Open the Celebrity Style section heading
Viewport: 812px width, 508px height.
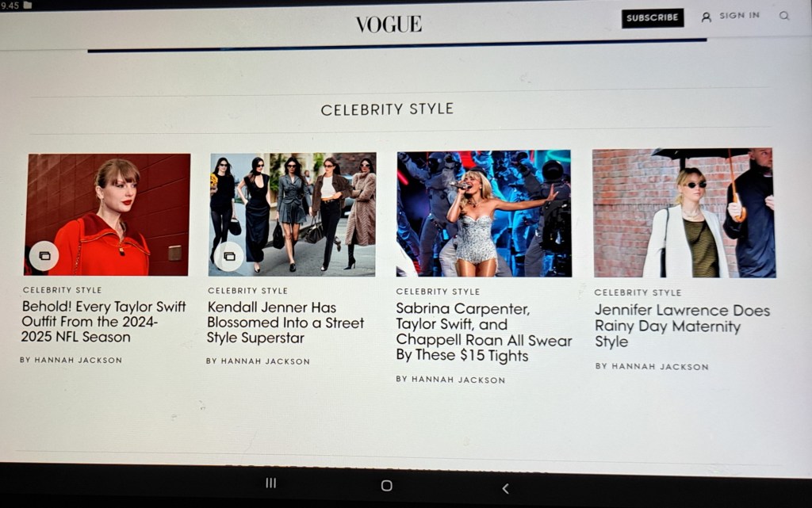click(387, 109)
